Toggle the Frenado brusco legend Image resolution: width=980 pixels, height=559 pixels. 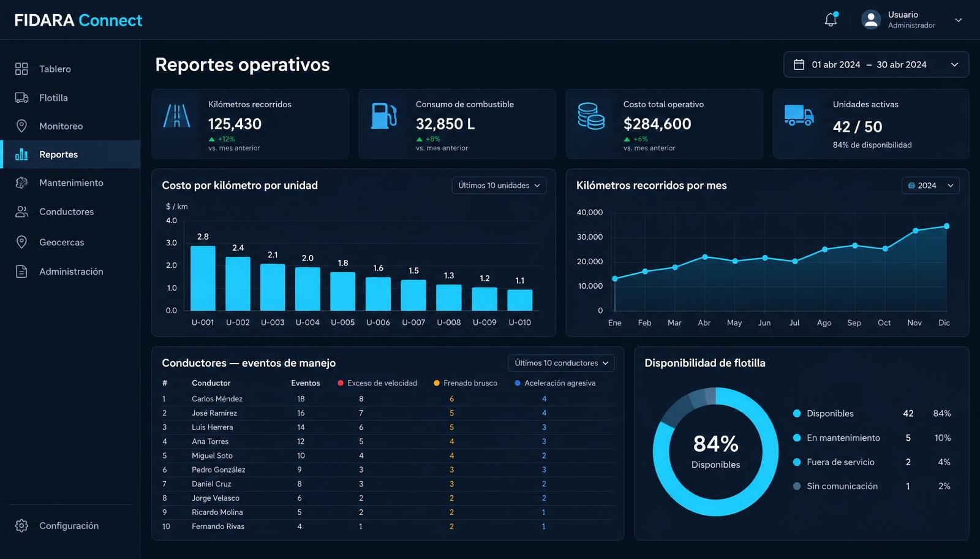click(466, 383)
